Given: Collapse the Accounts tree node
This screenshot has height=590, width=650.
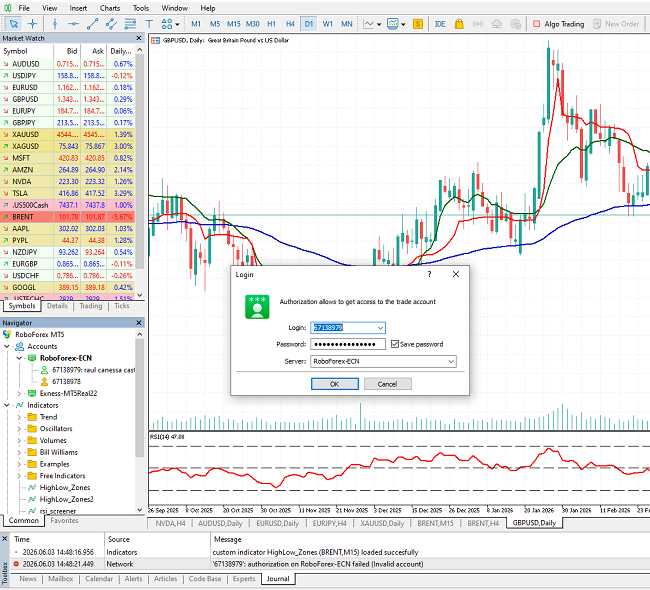Looking at the screenshot, I should point(7,346).
